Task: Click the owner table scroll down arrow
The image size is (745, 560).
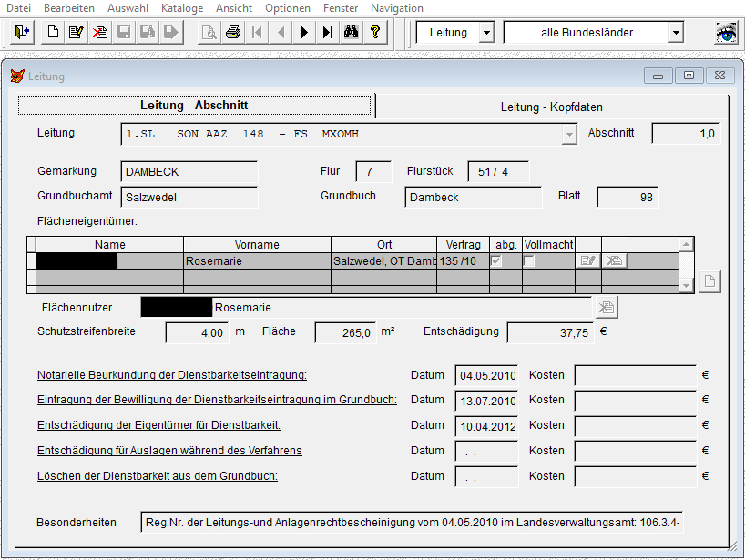Action: (686, 285)
